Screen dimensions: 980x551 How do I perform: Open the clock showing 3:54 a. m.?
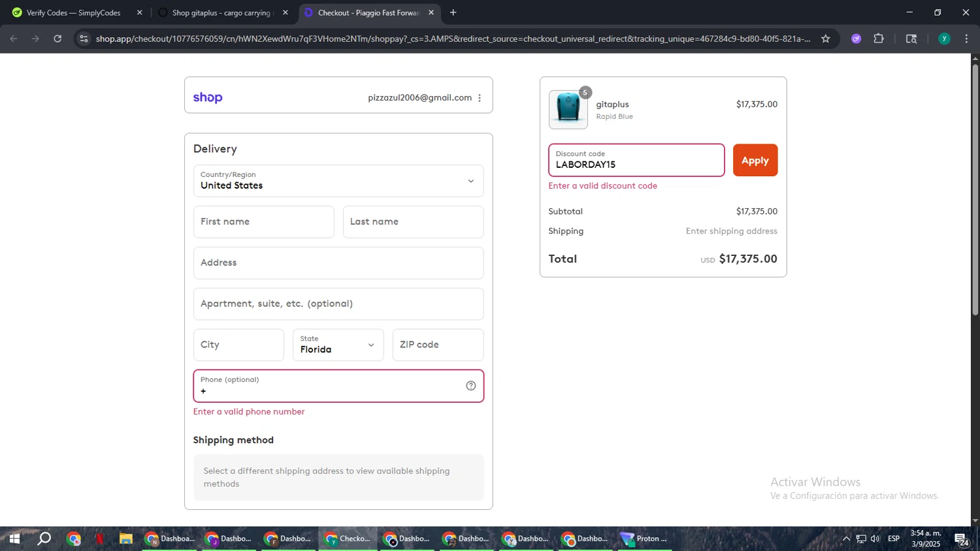click(x=926, y=539)
